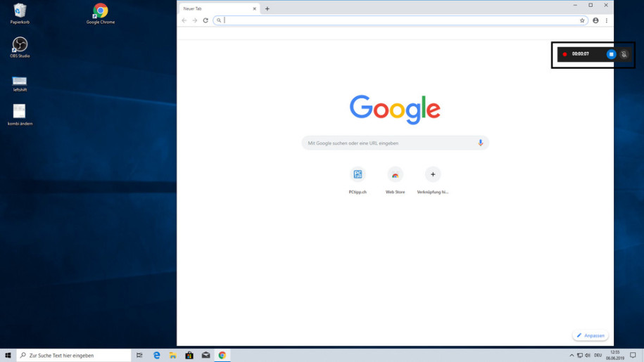Screen dimensions: 644x362
Task: Reload the current Chrome page
Action: tap(206, 20)
